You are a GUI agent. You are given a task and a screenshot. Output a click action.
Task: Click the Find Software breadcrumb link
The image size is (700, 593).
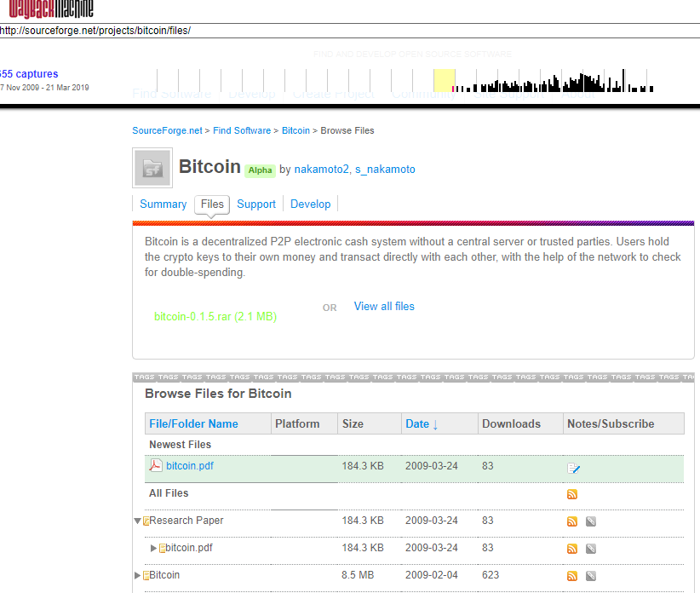242,130
